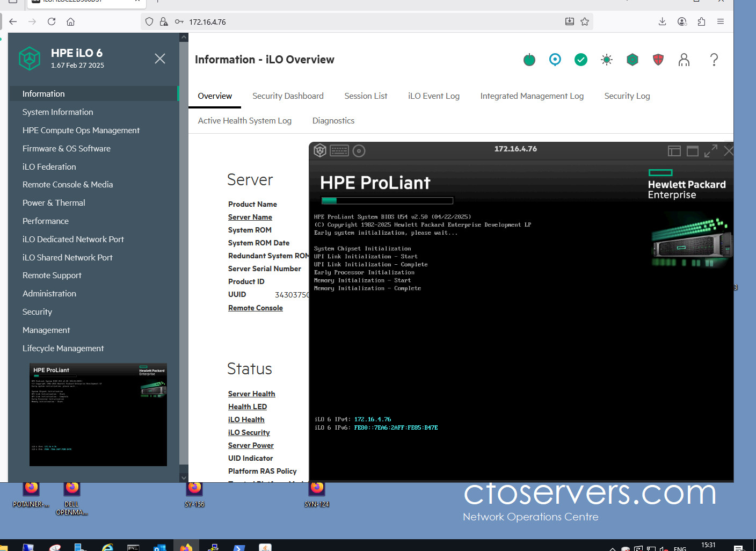Open the Firefox hamburger menu
The width and height of the screenshot is (756, 551).
721,21
